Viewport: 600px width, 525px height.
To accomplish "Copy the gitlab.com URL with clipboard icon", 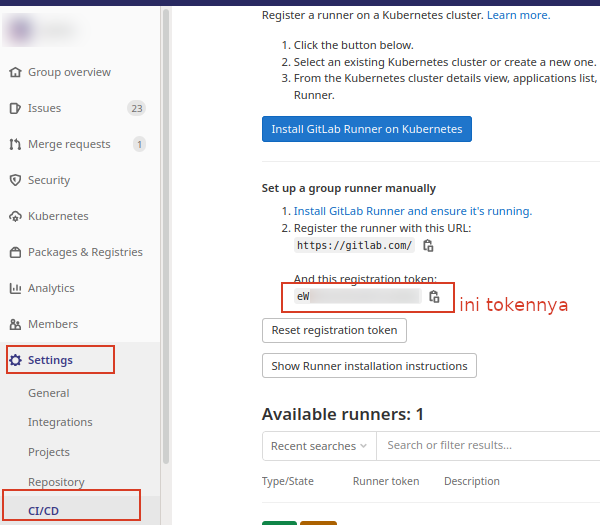I will (428, 246).
